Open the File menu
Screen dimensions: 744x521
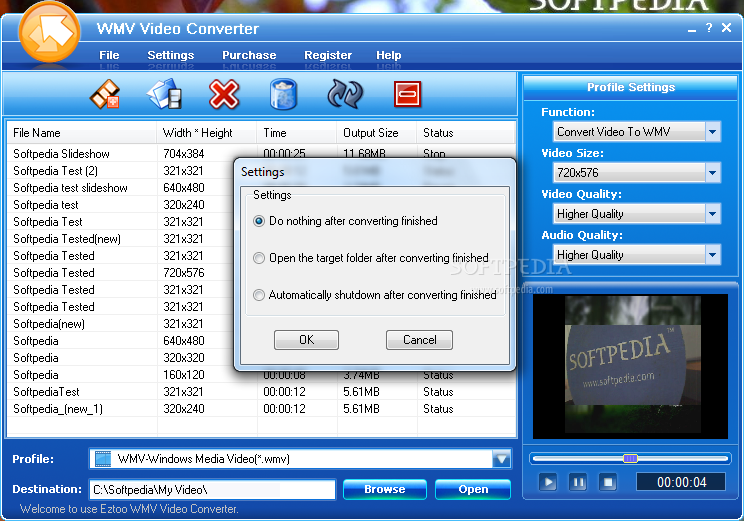pos(109,55)
